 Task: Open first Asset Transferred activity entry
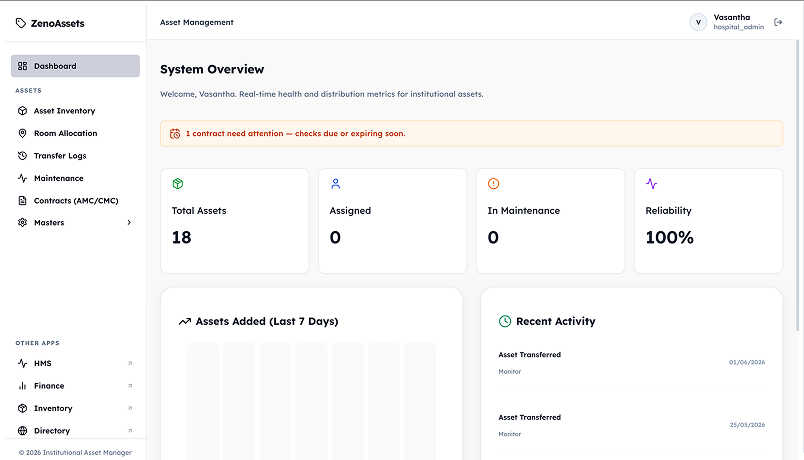click(x=632, y=363)
